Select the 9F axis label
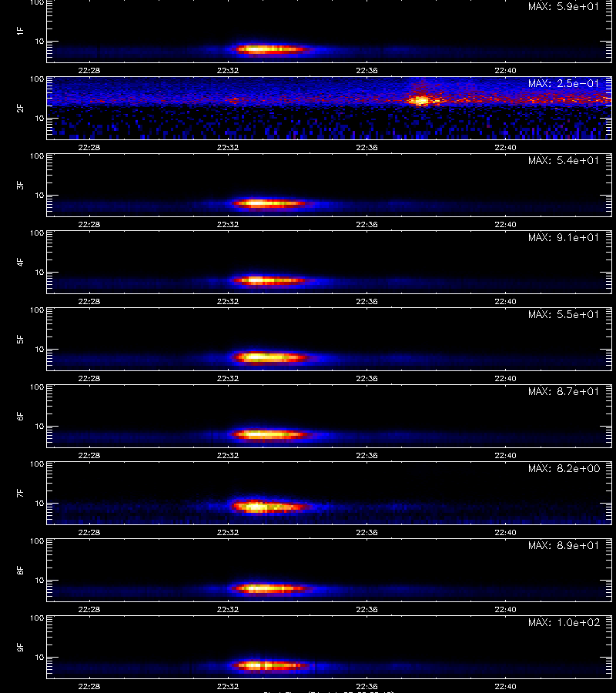This screenshot has width=616, height=693. click(20, 647)
